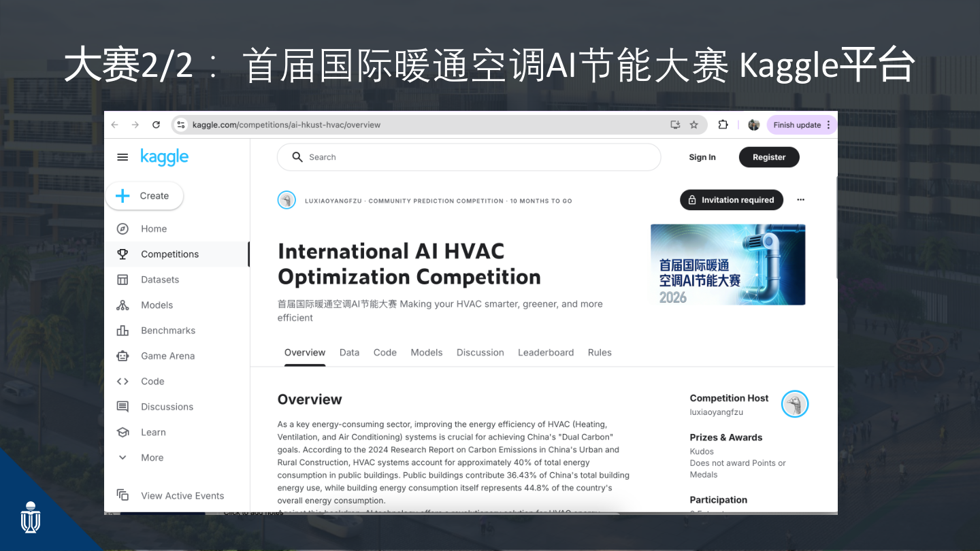Screen dimensions: 980x551
Task: Bookmark page with the star icon
Action: click(694, 124)
